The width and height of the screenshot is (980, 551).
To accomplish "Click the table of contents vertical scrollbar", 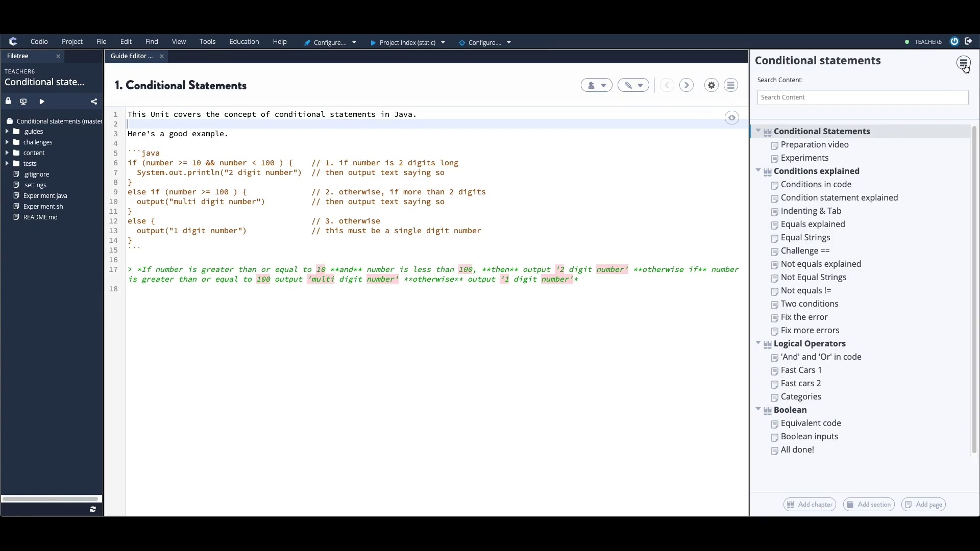I will (974, 291).
